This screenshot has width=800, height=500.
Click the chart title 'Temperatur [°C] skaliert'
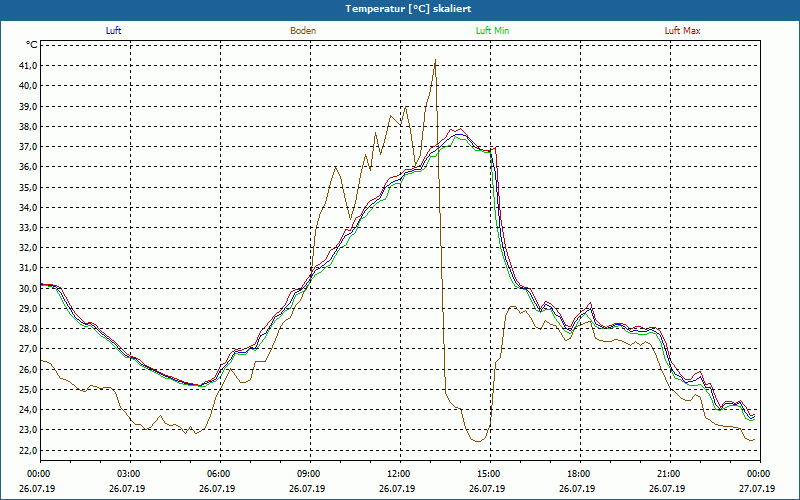408,9
